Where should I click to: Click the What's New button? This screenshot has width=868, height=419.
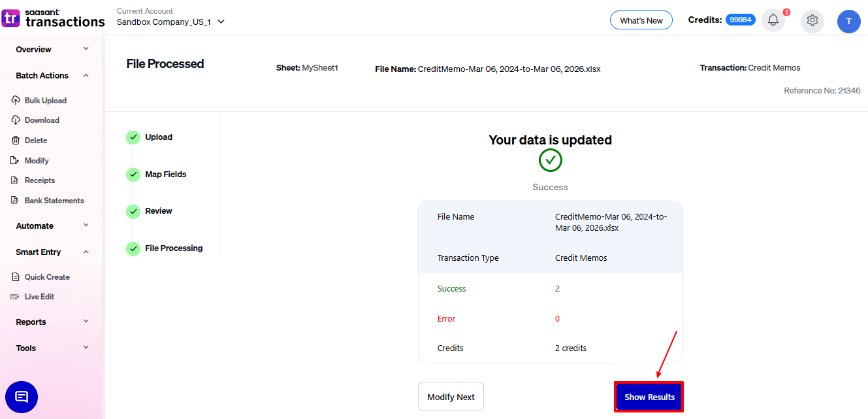(x=641, y=20)
